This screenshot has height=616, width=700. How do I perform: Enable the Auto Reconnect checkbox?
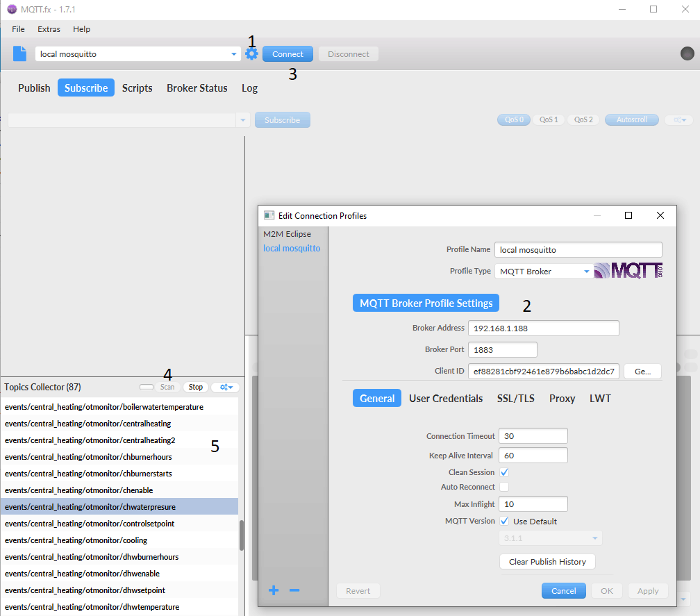(x=504, y=487)
